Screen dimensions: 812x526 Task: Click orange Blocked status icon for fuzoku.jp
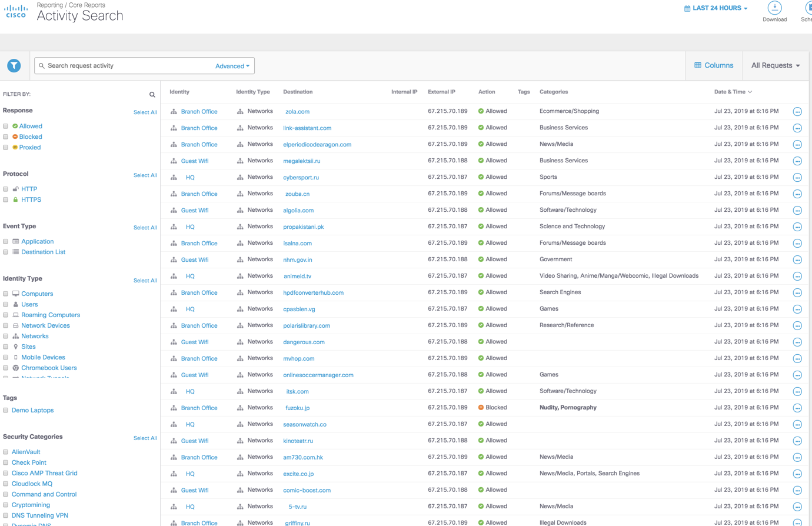(481, 408)
